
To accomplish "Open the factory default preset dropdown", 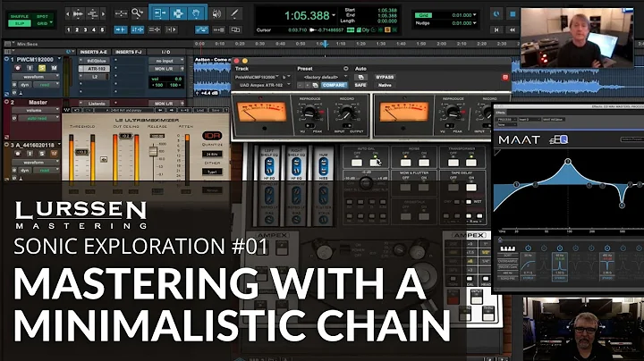I will (323, 77).
